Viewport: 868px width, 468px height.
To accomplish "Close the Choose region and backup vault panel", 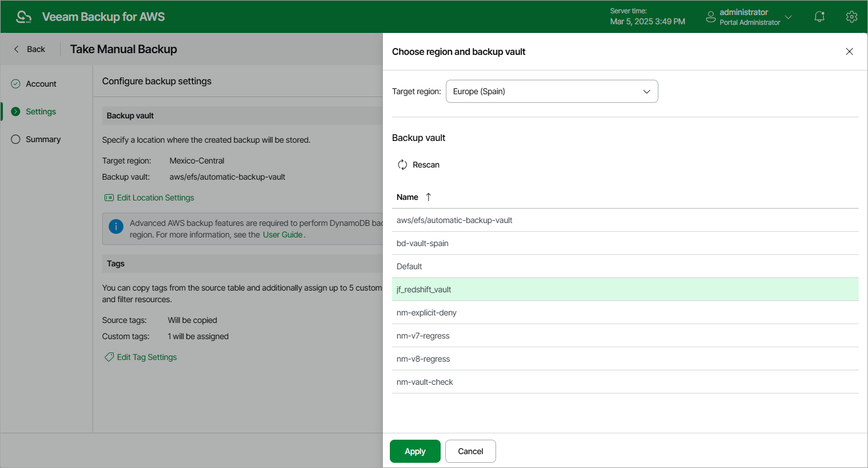I will click(x=850, y=51).
